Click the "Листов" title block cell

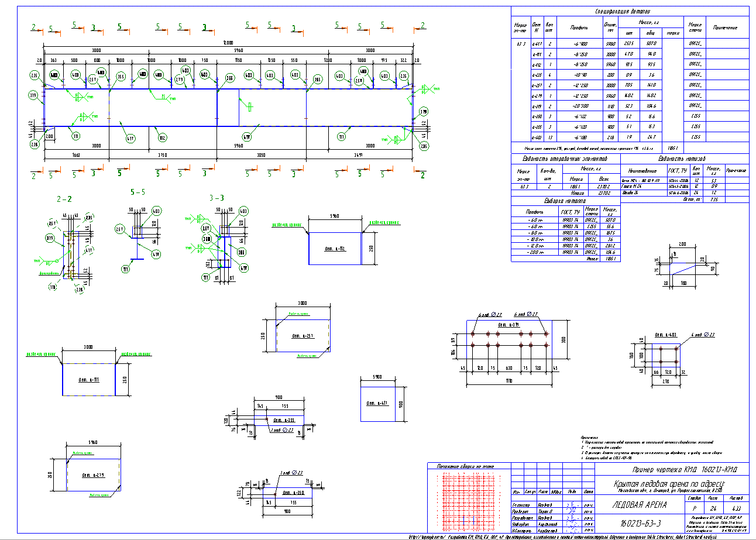point(735,498)
